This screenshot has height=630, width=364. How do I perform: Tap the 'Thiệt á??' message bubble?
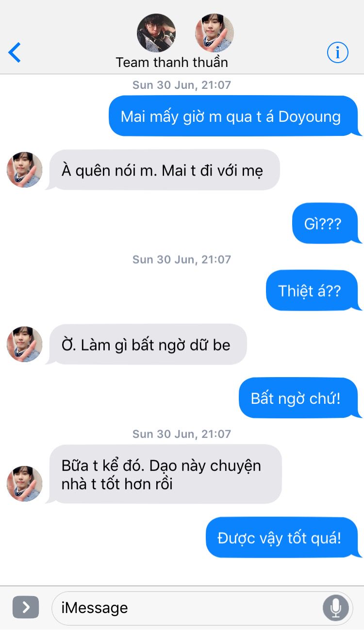pyautogui.click(x=314, y=291)
